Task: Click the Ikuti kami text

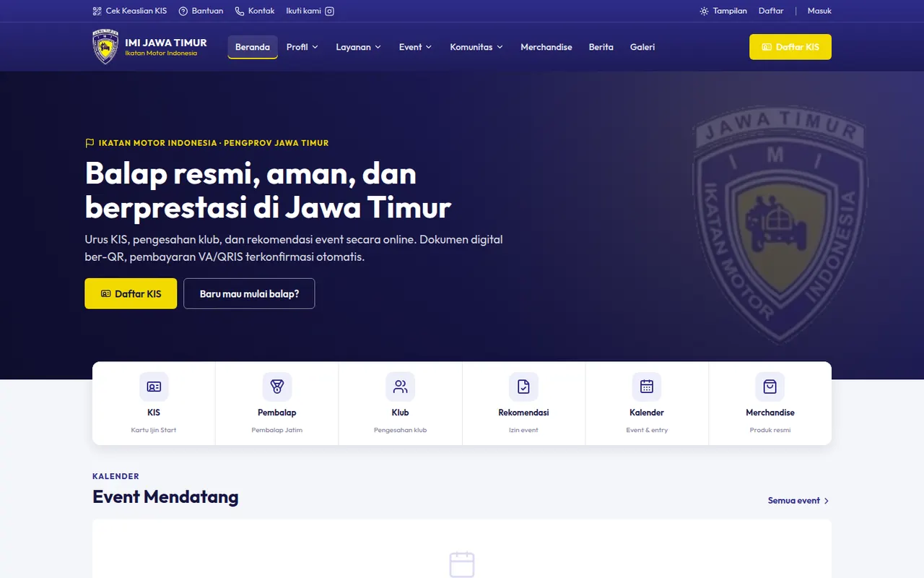Action: point(304,11)
